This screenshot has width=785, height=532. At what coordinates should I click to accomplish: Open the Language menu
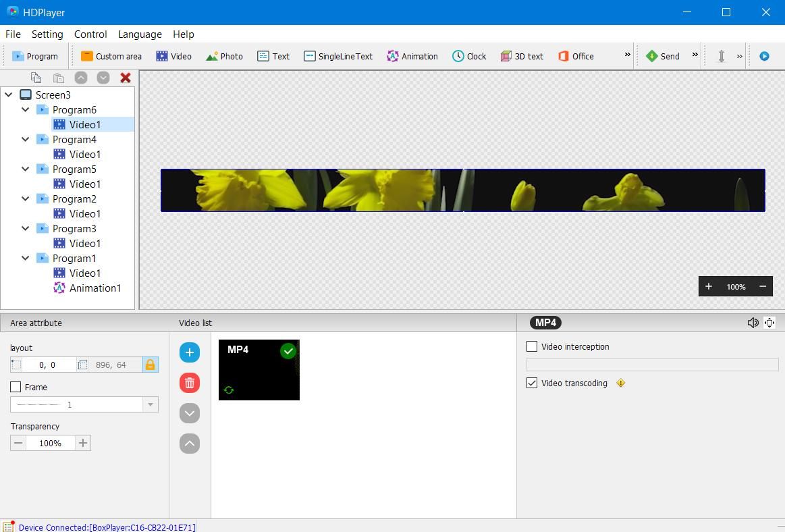(x=140, y=34)
